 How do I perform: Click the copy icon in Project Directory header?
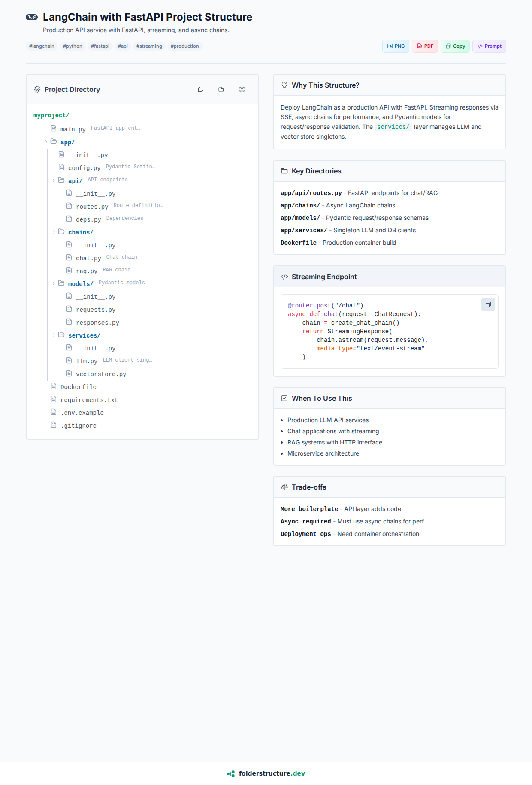click(200, 89)
